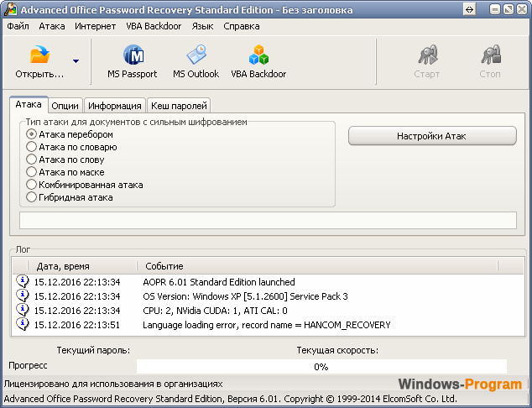This screenshot has width=532, height=408.
Task: Select Атака по словарю radio button
Action: click(31, 147)
